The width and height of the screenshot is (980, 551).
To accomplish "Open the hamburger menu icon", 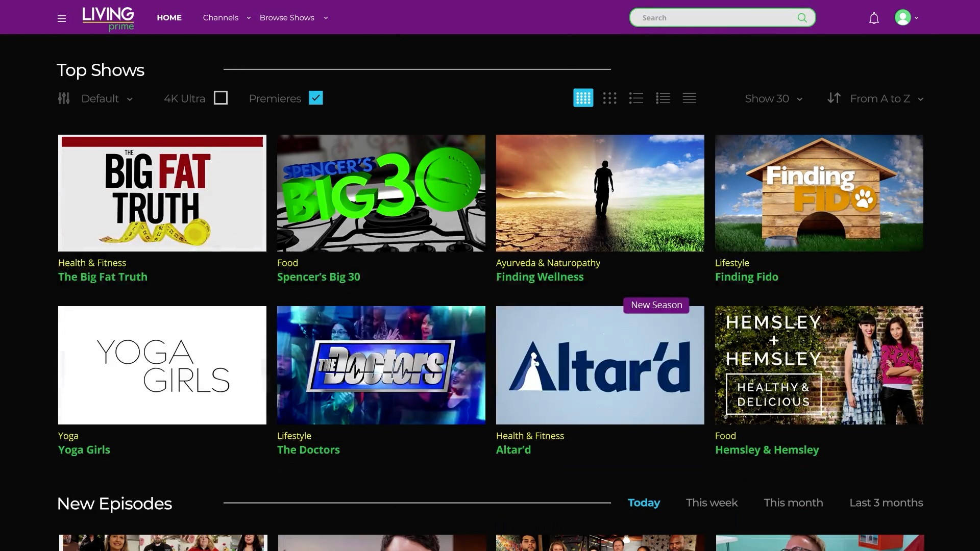I will point(62,19).
